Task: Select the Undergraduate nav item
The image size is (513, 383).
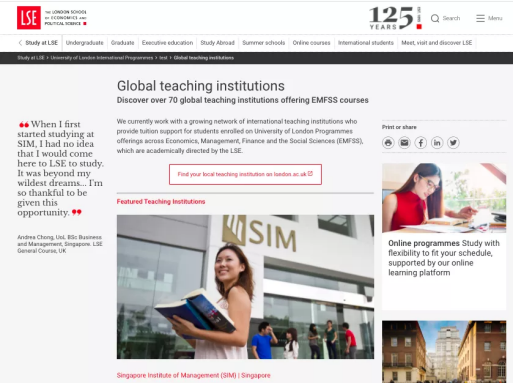Action: point(85,43)
